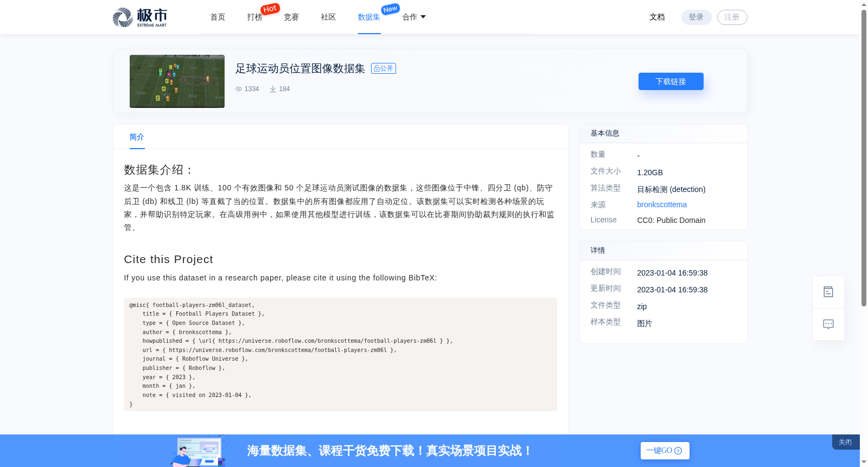The width and height of the screenshot is (868, 467).
Task: Click the 更新时间 timestamp value
Action: [672, 290]
